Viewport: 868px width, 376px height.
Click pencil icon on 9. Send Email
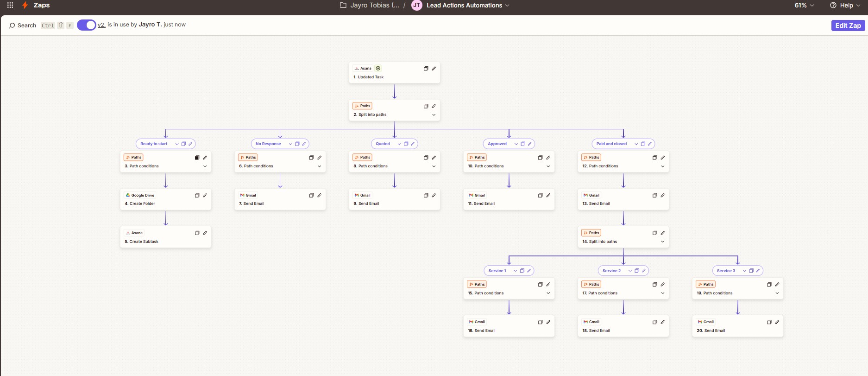pyautogui.click(x=434, y=196)
